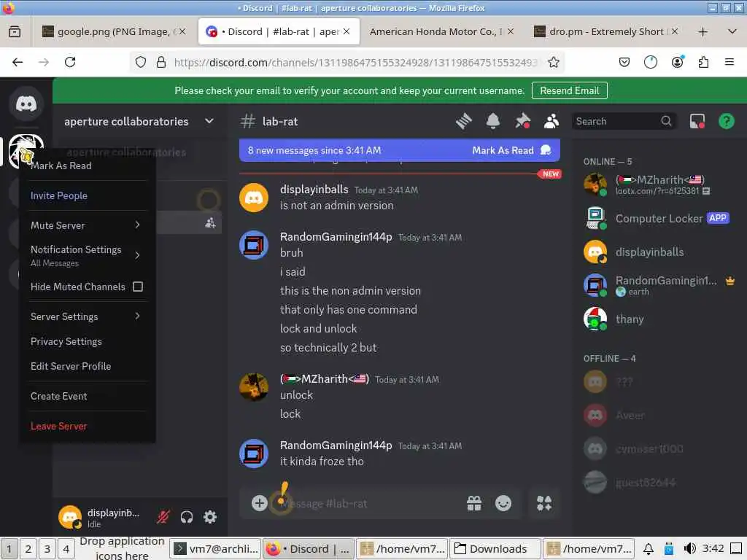Go back in Firefox navigation
The height and width of the screenshot is (560, 747).
click(x=18, y=63)
